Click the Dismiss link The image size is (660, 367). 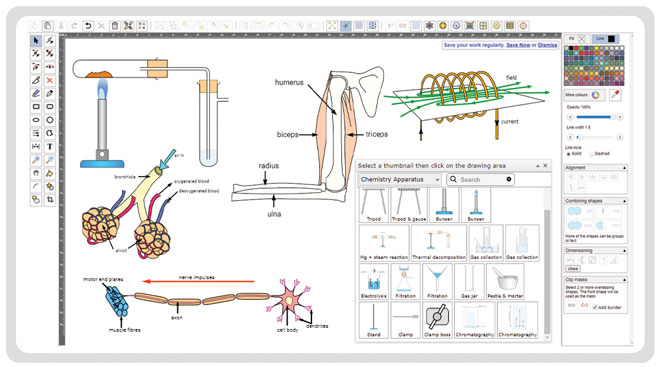(x=547, y=45)
